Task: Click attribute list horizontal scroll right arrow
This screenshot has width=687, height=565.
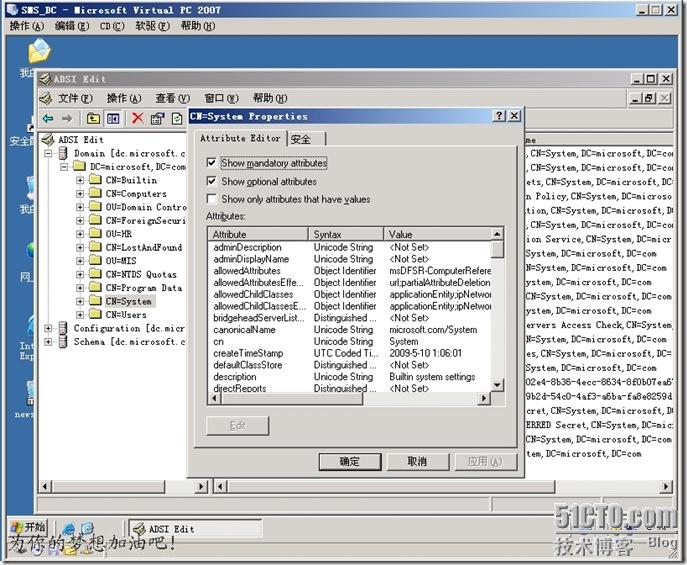Action: click(483, 398)
